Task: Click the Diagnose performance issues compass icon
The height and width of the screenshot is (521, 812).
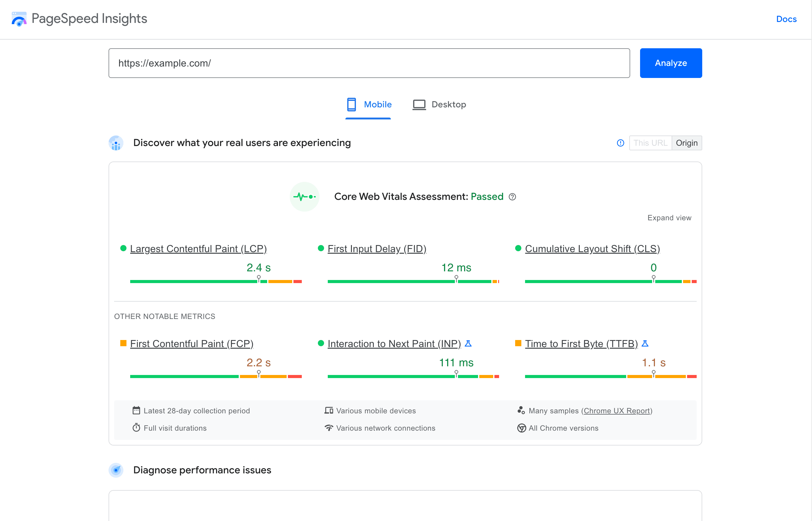Action: [116, 470]
